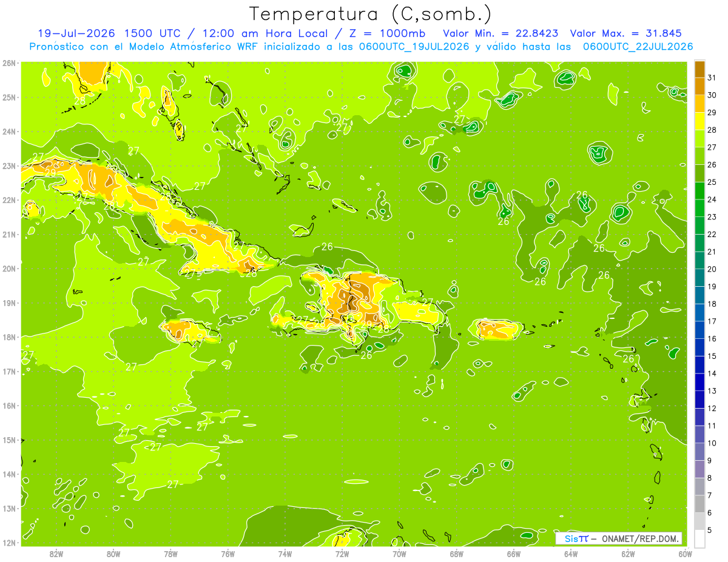Click the 17N latitude axis label
The image size is (728, 562).
9,371
